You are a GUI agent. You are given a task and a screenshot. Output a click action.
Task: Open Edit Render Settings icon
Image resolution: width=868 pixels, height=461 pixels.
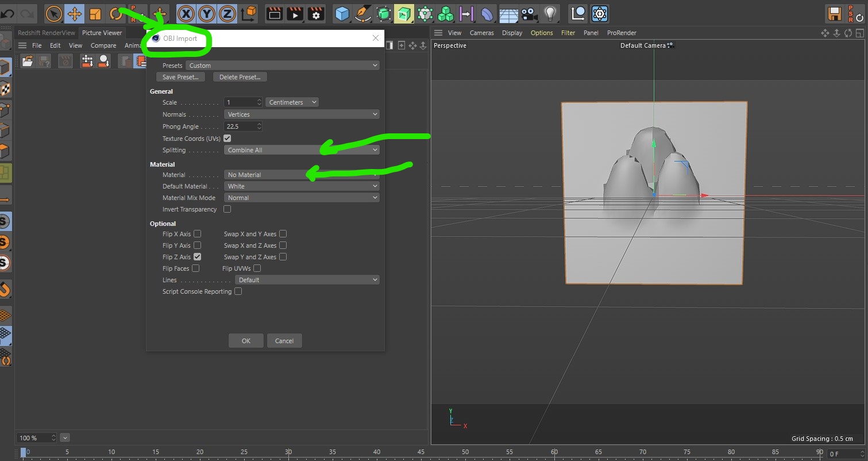point(315,13)
